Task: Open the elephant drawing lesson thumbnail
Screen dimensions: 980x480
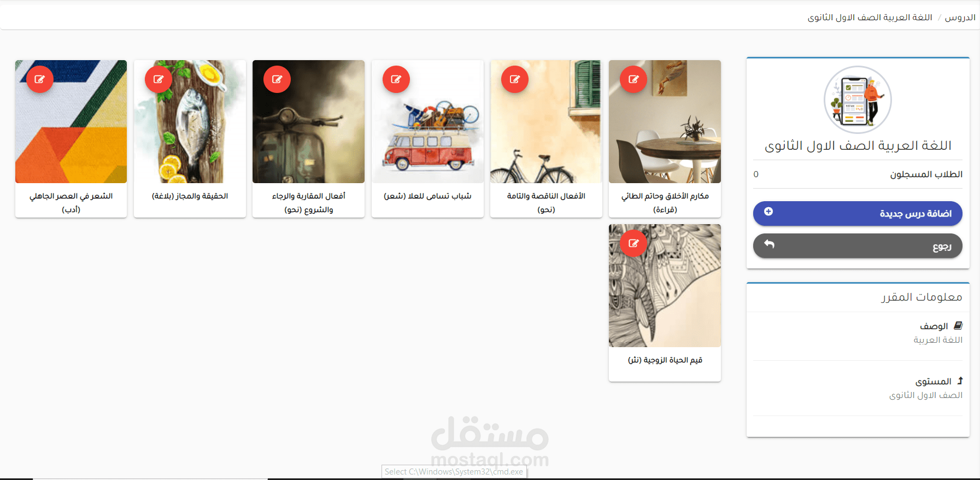Action: coord(665,285)
